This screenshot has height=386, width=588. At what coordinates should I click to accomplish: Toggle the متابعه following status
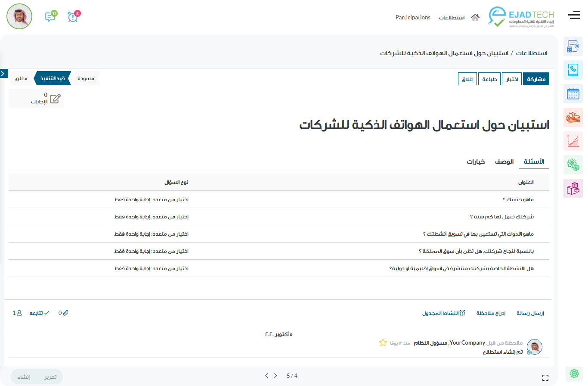click(39, 313)
